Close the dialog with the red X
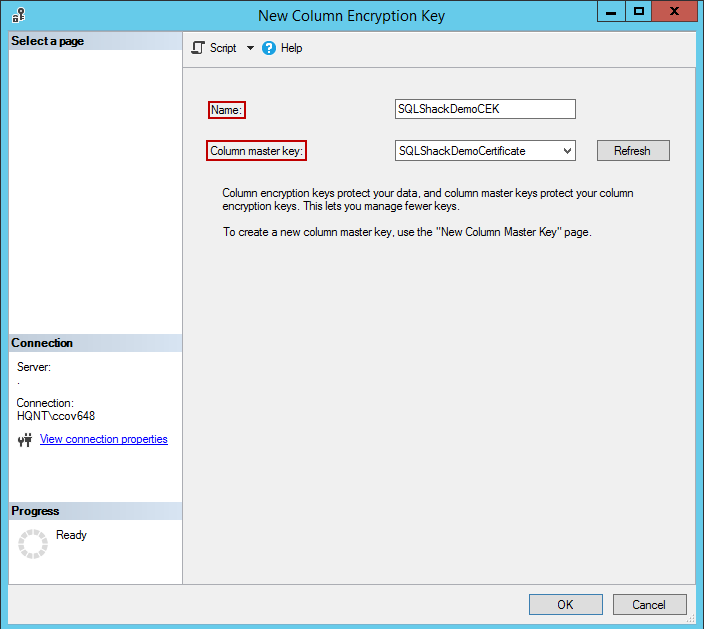704x629 pixels. (674, 12)
